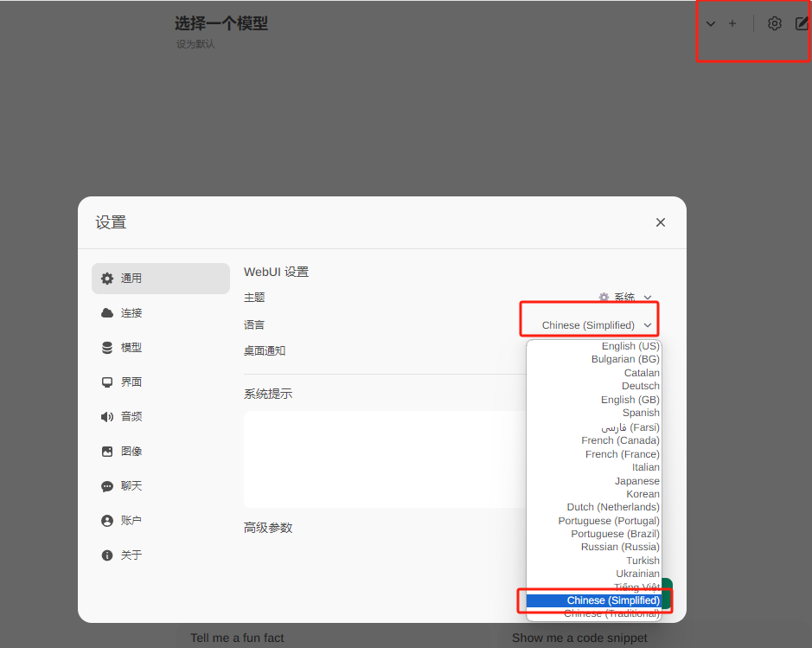The image size is (812, 648).
Task: Click the new chat pencil icon
Action: click(x=801, y=23)
